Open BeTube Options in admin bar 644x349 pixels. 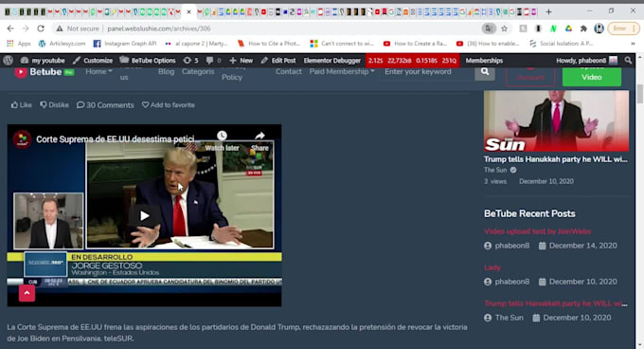tap(148, 61)
